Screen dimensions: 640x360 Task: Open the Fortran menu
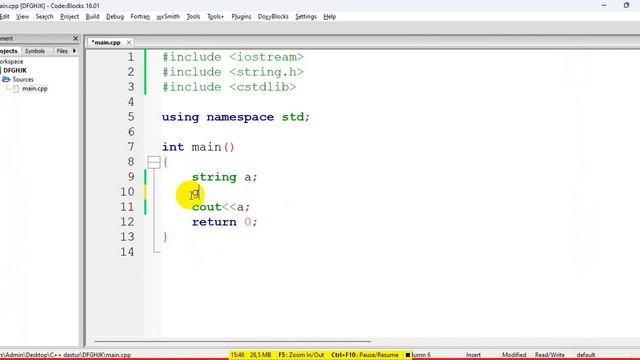tap(140, 17)
